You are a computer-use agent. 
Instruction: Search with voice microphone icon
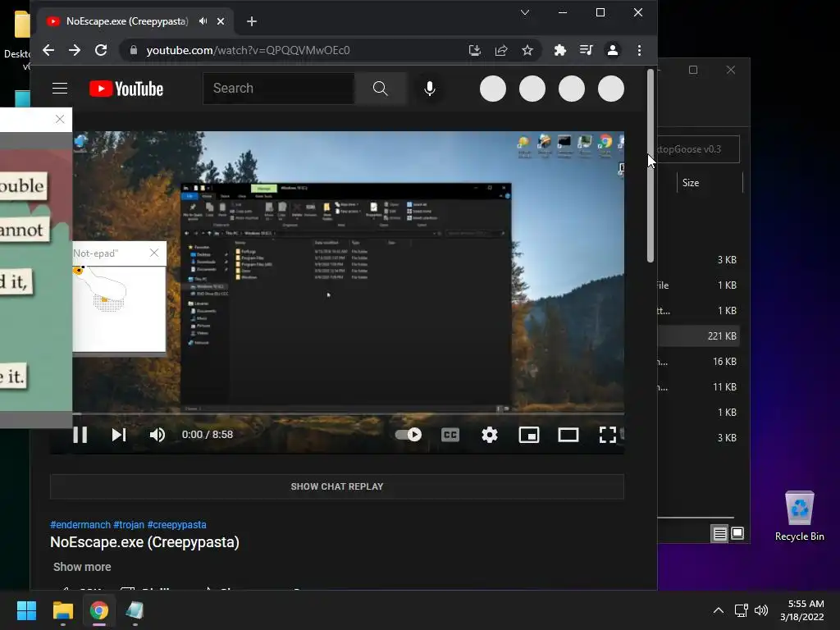click(x=430, y=89)
